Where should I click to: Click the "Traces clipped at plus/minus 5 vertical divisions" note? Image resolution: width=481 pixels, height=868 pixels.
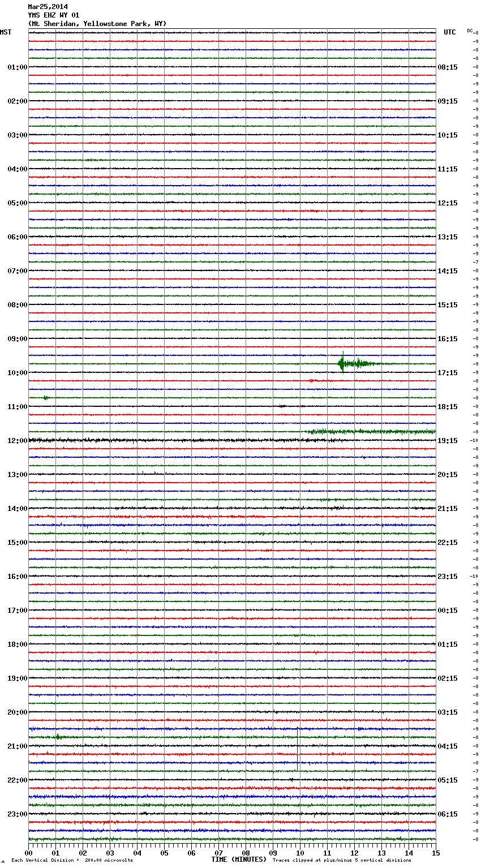tap(342, 861)
